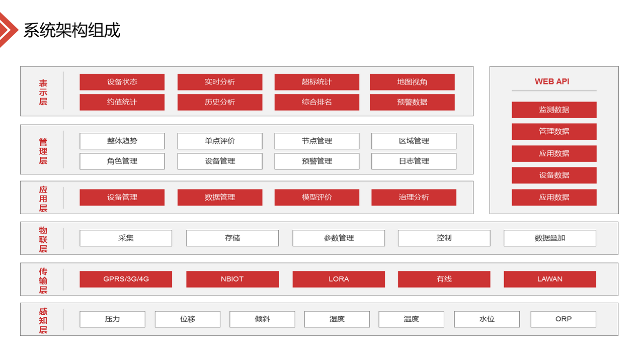Select the 数据管理 box
The width and height of the screenshot is (644, 362).
[220, 197]
